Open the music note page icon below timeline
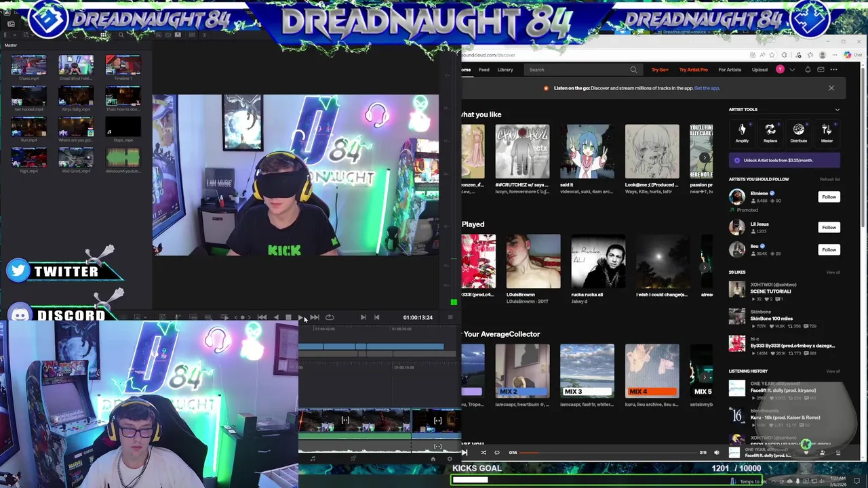Image resolution: width=868 pixels, height=488 pixels. coord(313,459)
